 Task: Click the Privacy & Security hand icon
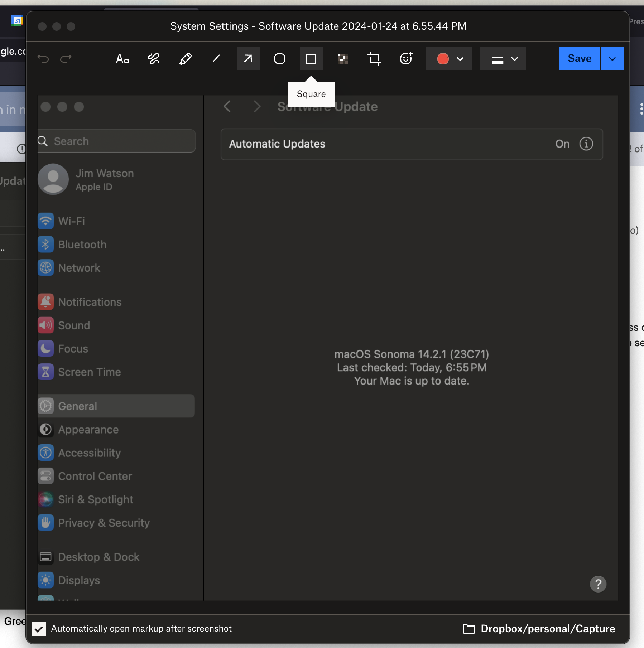[46, 523]
